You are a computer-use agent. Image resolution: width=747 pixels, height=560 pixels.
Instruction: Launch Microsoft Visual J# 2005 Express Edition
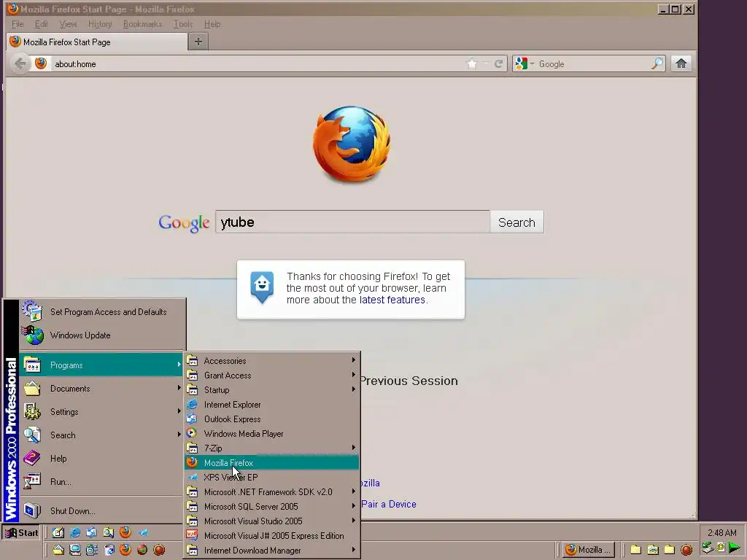coord(271,536)
